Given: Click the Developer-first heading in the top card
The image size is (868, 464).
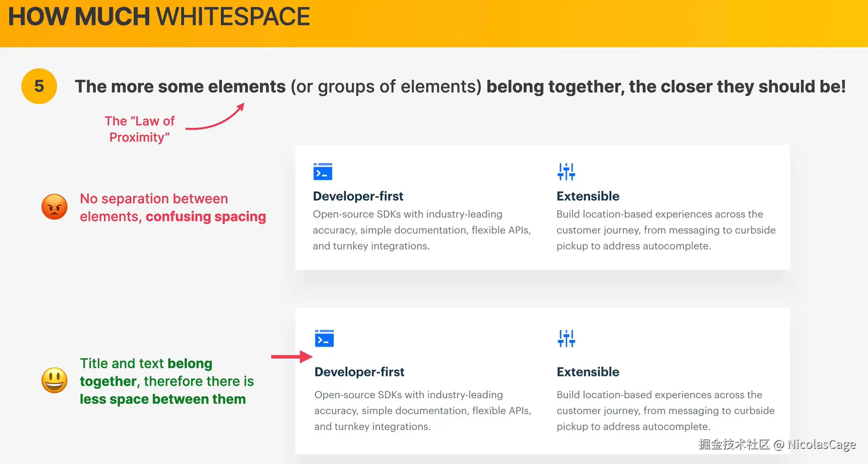Looking at the screenshot, I should (358, 196).
